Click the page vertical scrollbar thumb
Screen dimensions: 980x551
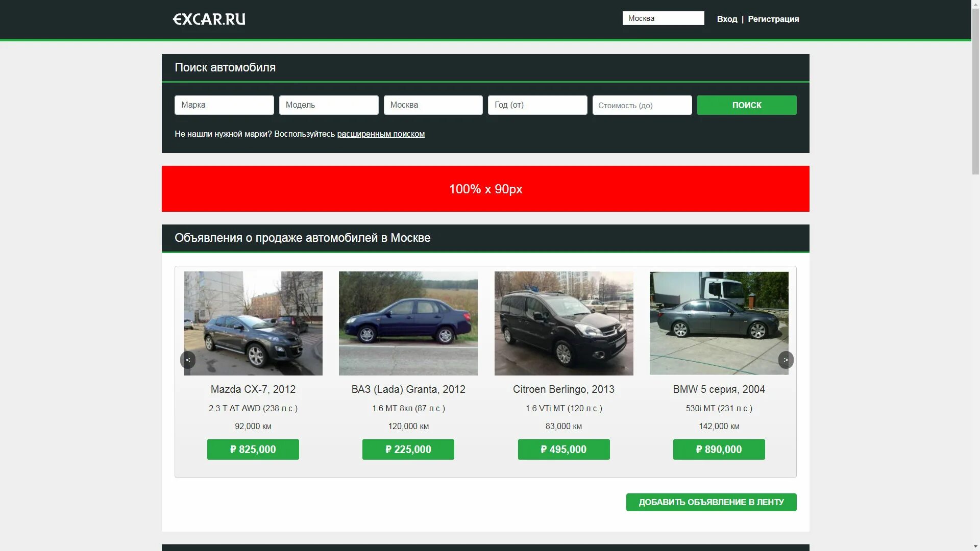975,92
